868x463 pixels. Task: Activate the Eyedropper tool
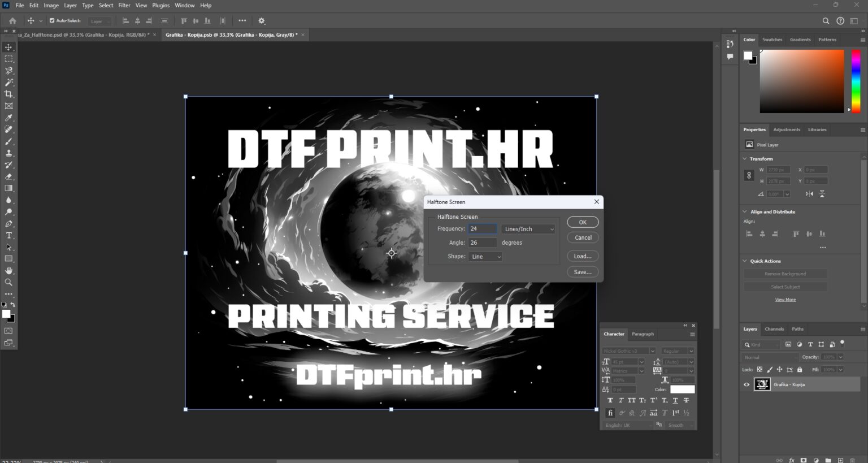[8, 118]
